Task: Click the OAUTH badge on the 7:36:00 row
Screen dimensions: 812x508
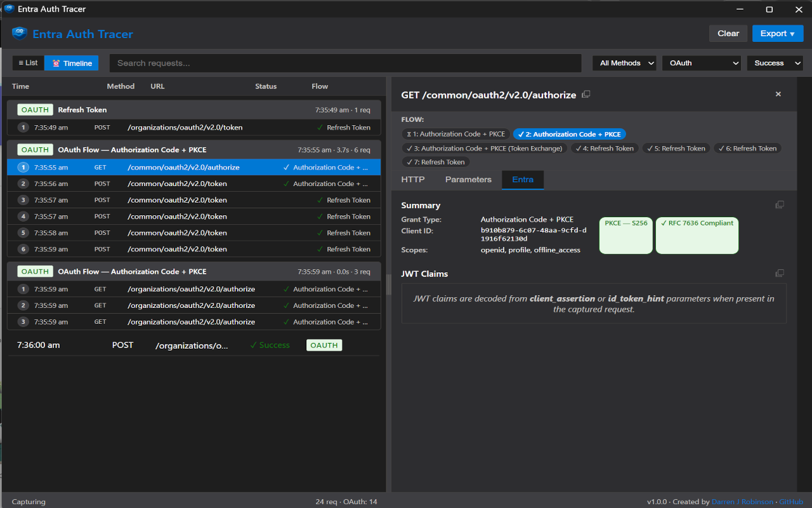Action: [x=324, y=345]
